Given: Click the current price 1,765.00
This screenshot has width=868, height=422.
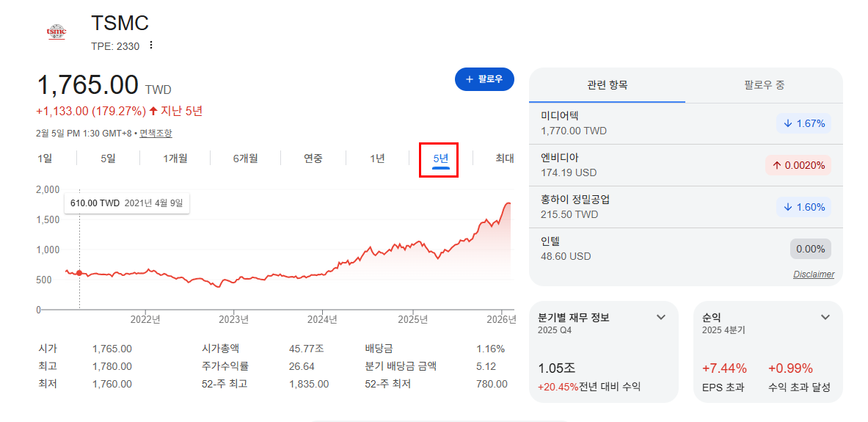Looking at the screenshot, I should (87, 84).
